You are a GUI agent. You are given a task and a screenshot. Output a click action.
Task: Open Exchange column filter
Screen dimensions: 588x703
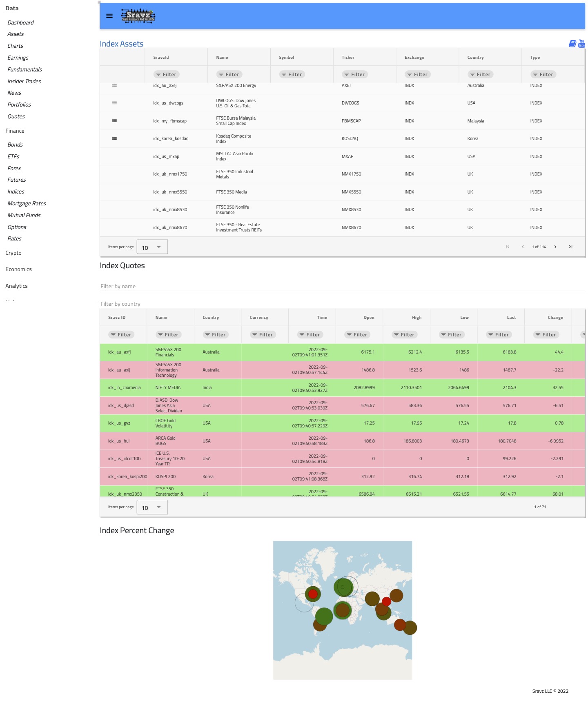418,74
